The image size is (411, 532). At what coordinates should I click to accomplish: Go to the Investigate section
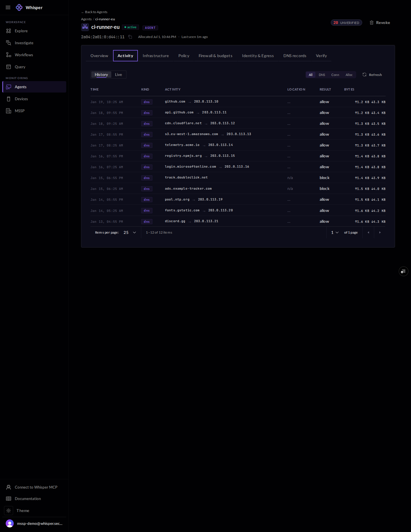(34, 43)
